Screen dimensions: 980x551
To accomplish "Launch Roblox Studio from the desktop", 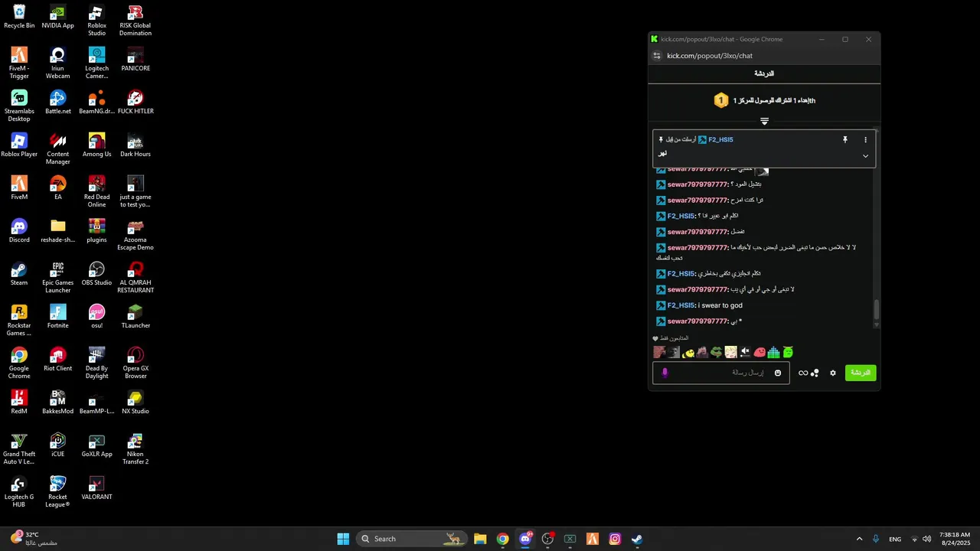I will coord(96,21).
